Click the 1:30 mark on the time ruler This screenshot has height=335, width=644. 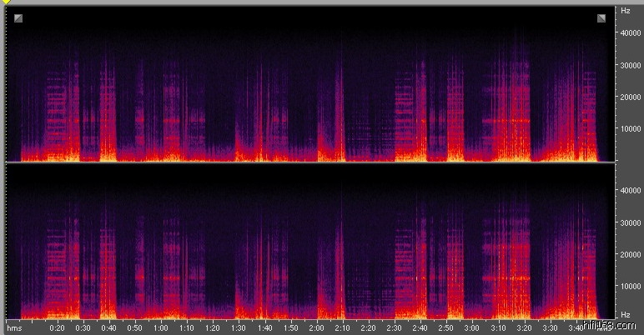tap(239, 328)
